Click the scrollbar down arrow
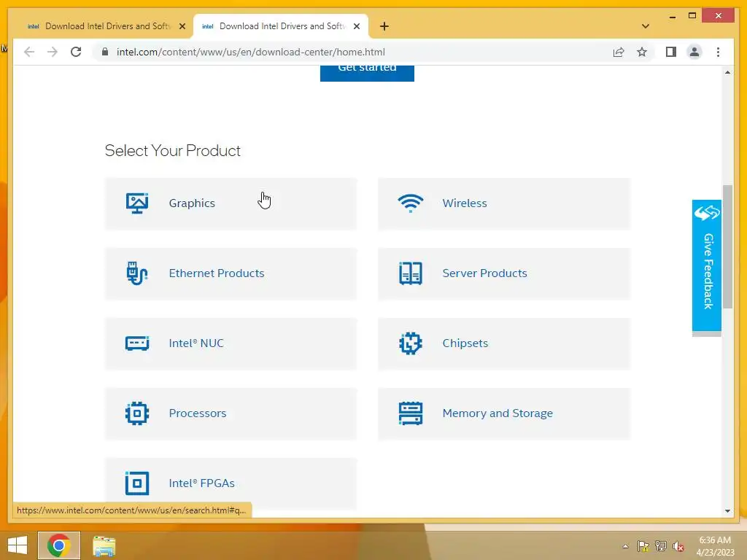 [727, 511]
